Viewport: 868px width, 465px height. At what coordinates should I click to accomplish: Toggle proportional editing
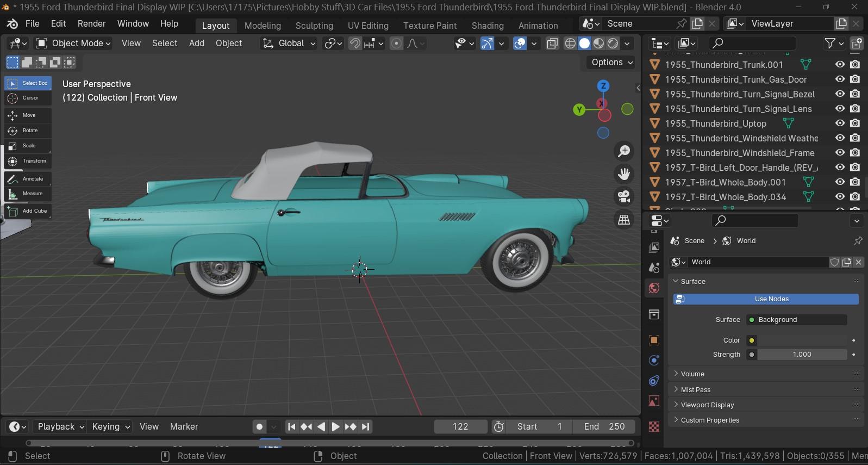pos(397,44)
